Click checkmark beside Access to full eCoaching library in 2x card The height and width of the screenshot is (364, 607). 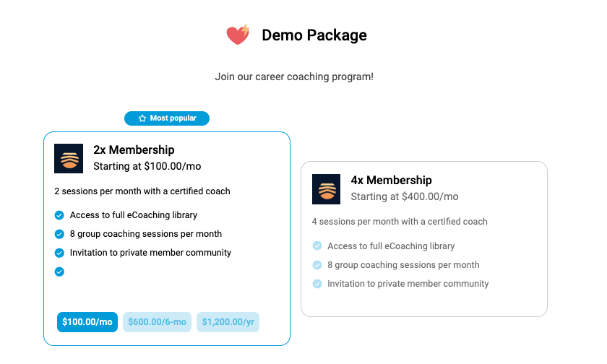tap(59, 215)
